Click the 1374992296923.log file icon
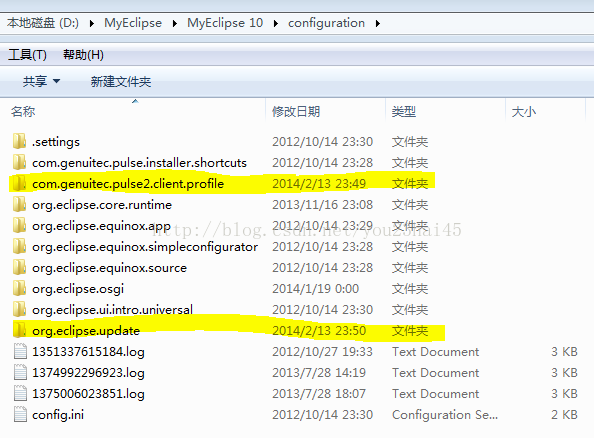The image size is (594, 438). [x=20, y=372]
